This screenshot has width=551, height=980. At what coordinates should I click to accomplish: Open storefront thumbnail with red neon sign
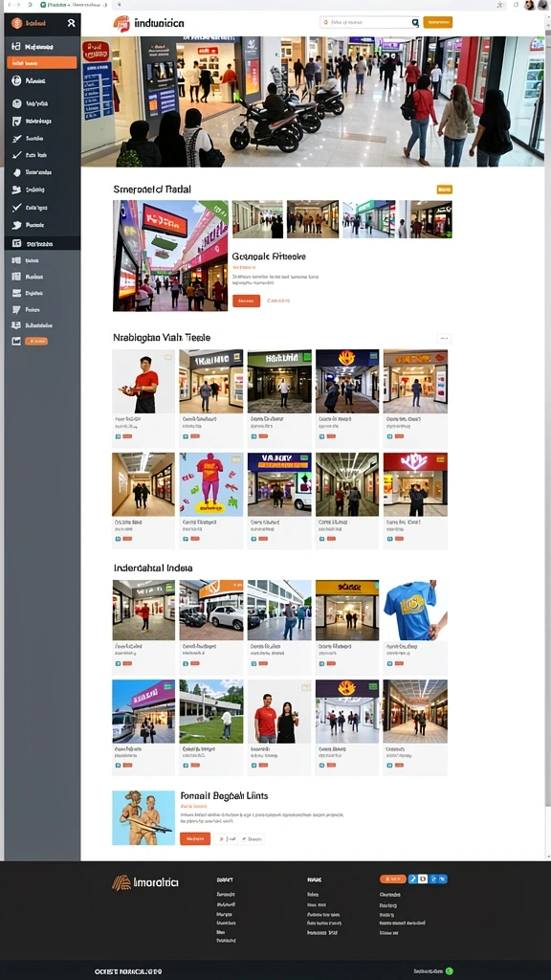coord(415,484)
